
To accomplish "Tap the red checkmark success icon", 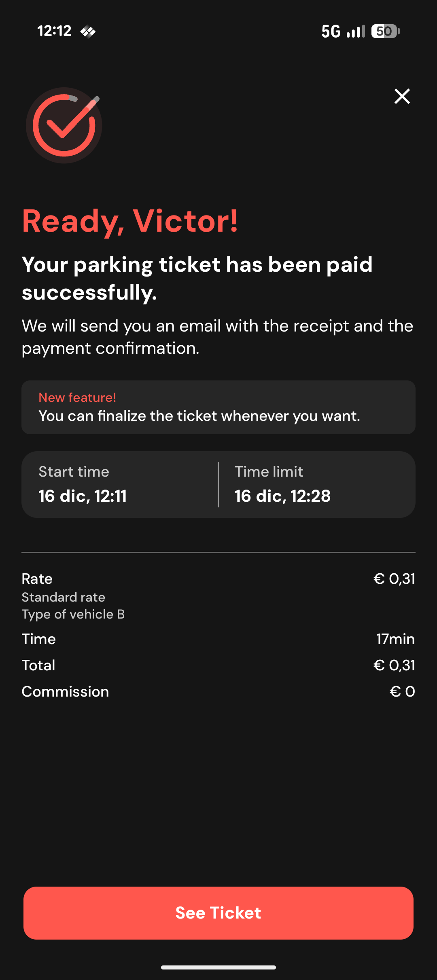I will coord(64,125).
